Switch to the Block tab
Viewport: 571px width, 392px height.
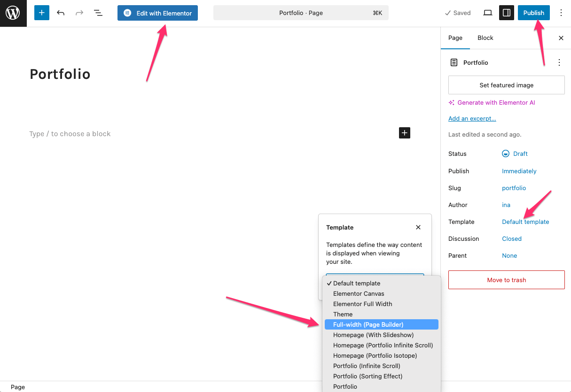tap(485, 38)
